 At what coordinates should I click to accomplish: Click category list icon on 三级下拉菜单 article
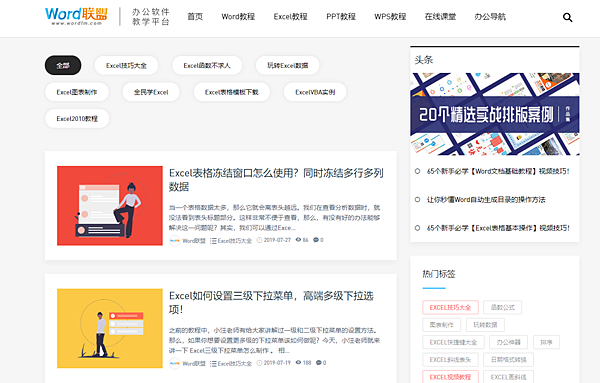(x=213, y=363)
